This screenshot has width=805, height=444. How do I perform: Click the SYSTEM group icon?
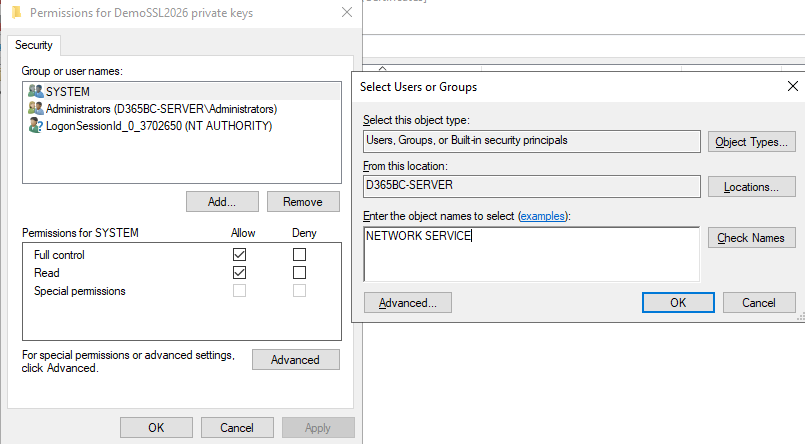(x=35, y=91)
